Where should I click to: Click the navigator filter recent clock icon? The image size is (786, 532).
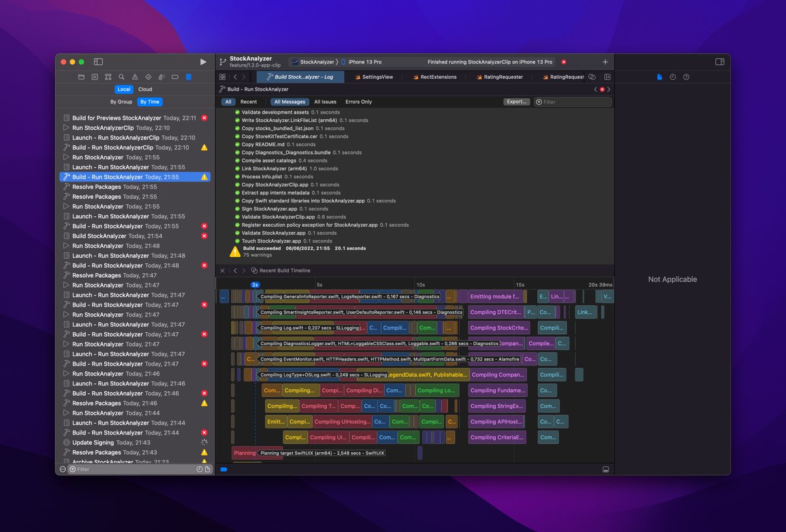click(x=199, y=469)
